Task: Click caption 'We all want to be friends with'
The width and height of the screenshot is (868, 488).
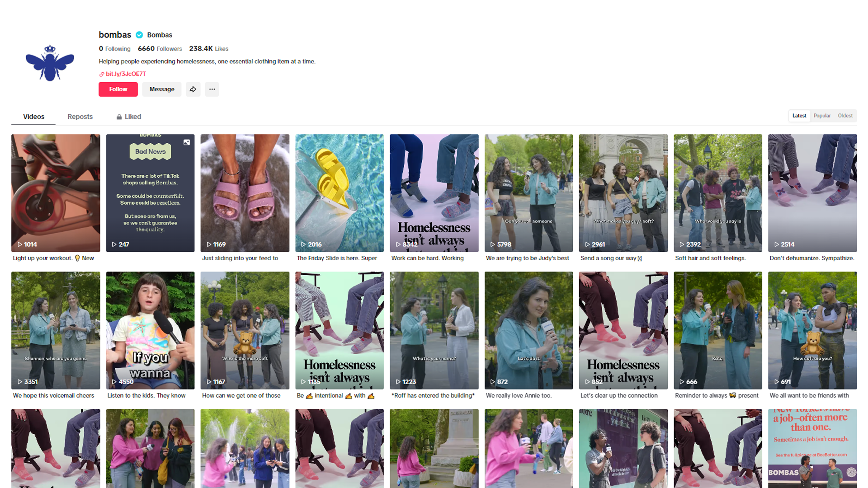Action: 809,396
